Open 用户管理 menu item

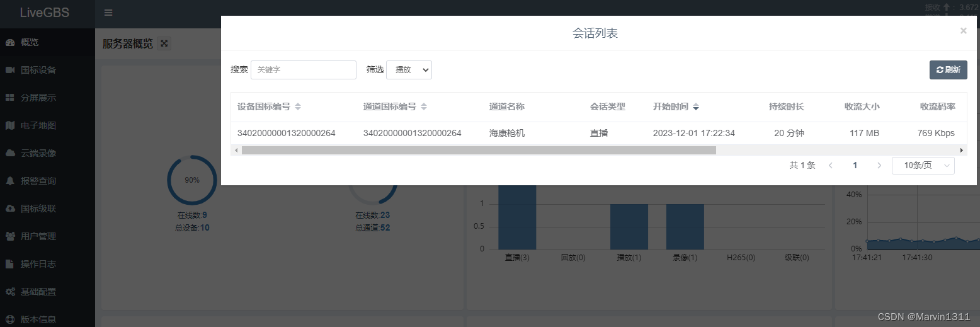[x=47, y=236]
